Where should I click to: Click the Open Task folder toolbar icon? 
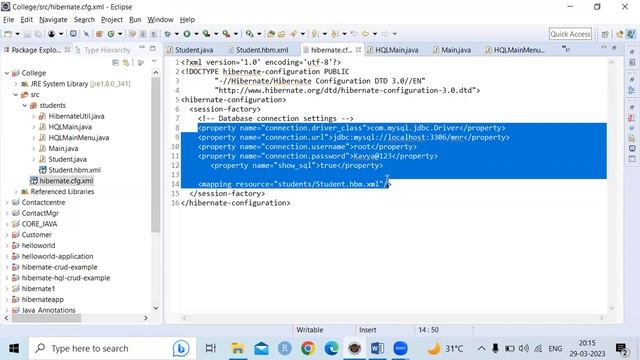tap(282, 34)
